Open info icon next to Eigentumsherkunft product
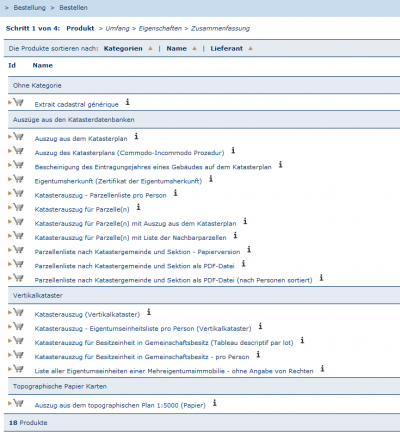The image size is (400, 432). click(x=211, y=179)
